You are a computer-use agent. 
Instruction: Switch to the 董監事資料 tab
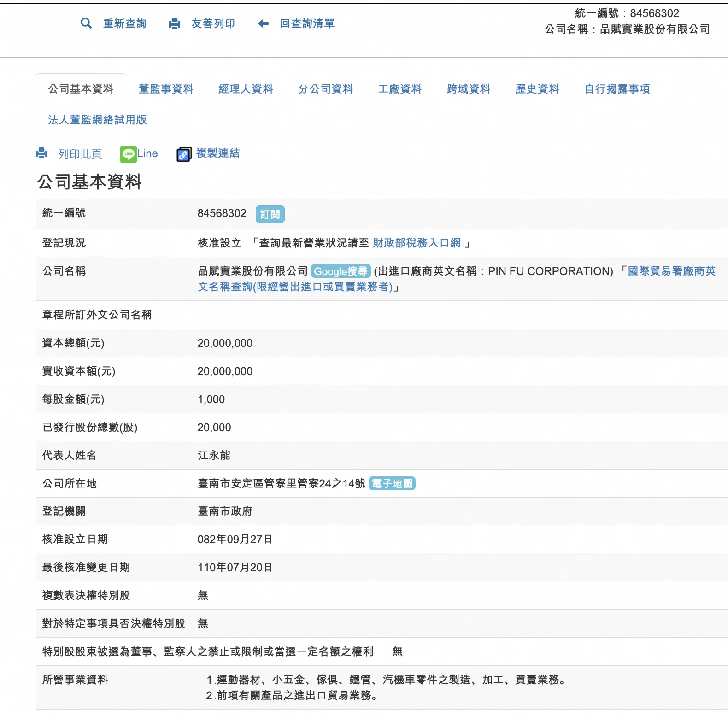[166, 89]
